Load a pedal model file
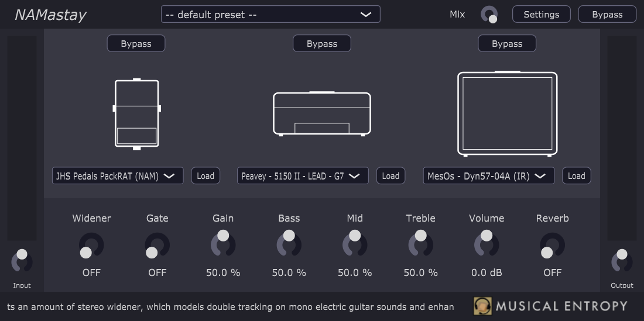The height and width of the screenshot is (321, 644). click(x=205, y=176)
